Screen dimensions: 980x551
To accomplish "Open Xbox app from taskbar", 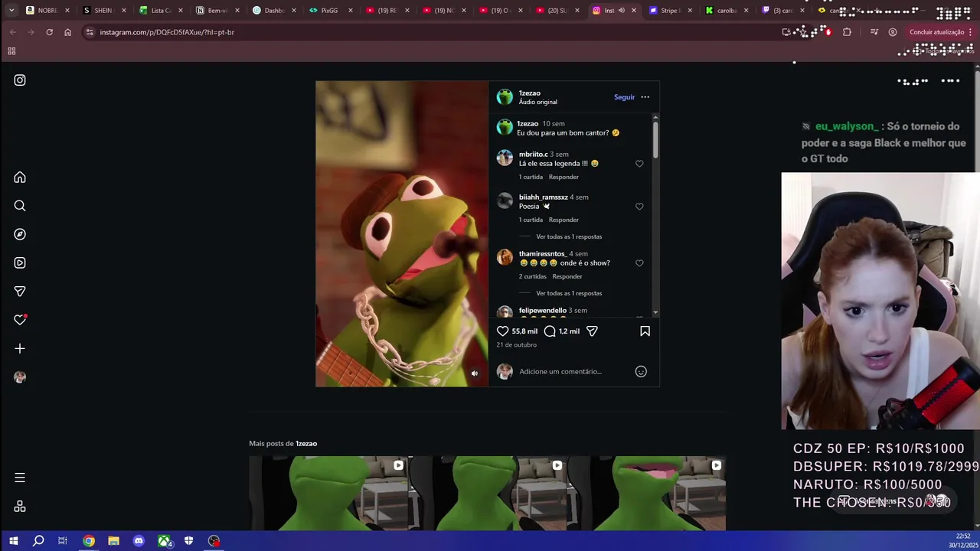I will click(164, 541).
